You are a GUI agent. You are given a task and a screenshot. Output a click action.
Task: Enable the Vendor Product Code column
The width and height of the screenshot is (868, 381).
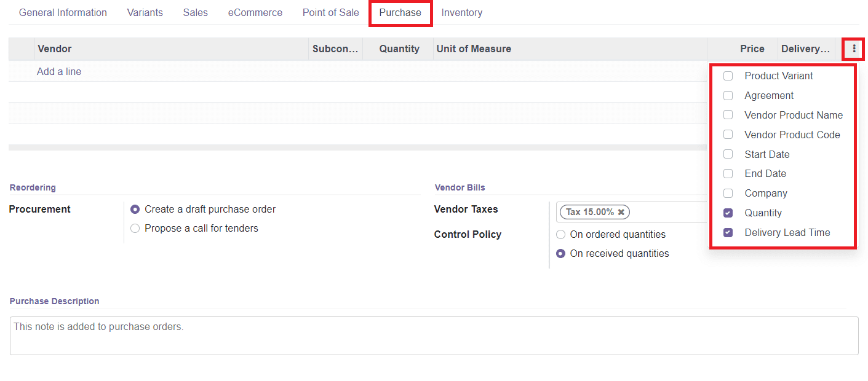[x=728, y=134]
